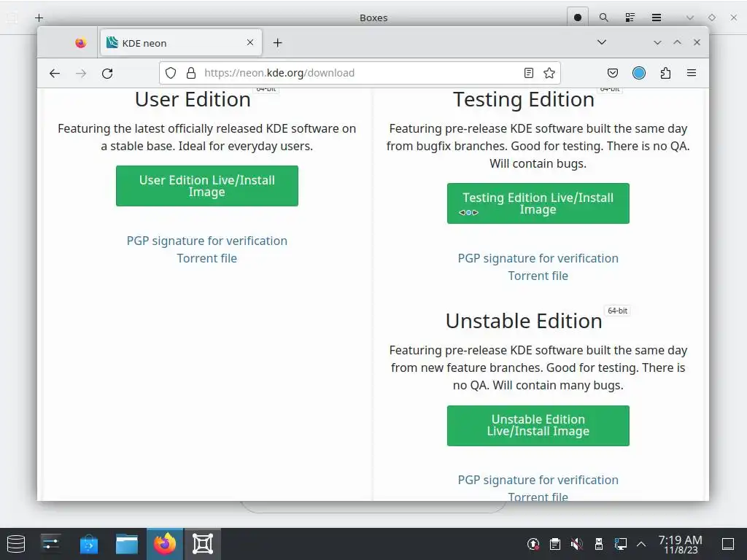
Task: Toggle reader view in the address bar
Action: tap(529, 73)
